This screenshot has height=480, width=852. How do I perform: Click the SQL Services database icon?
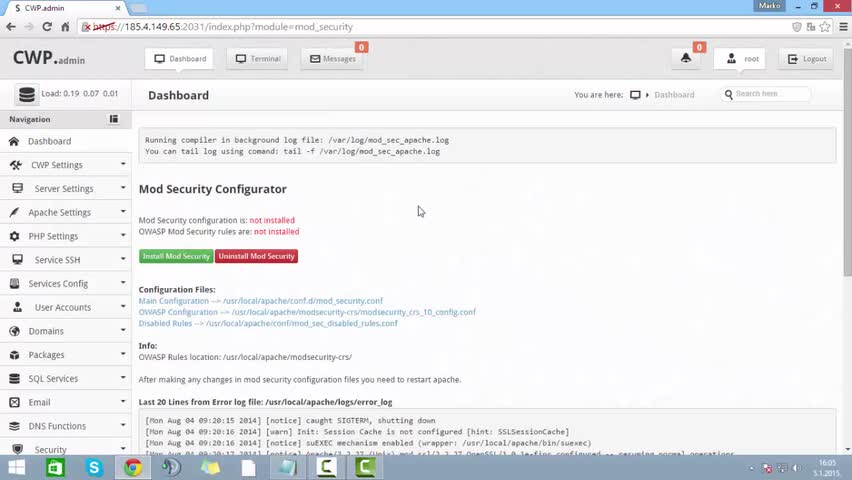pyautogui.click(x=14, y=378)
